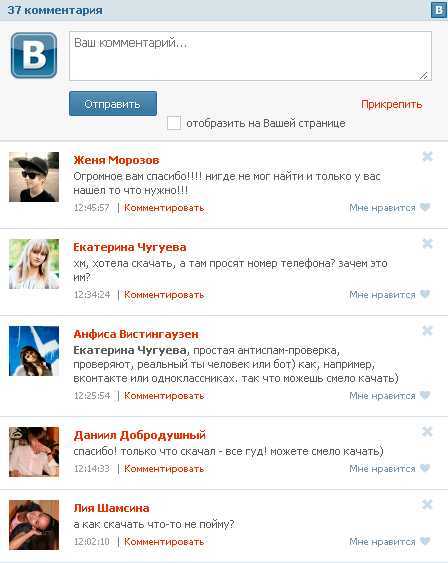Focus the 'Ваш комментарий...' text field

250,56
